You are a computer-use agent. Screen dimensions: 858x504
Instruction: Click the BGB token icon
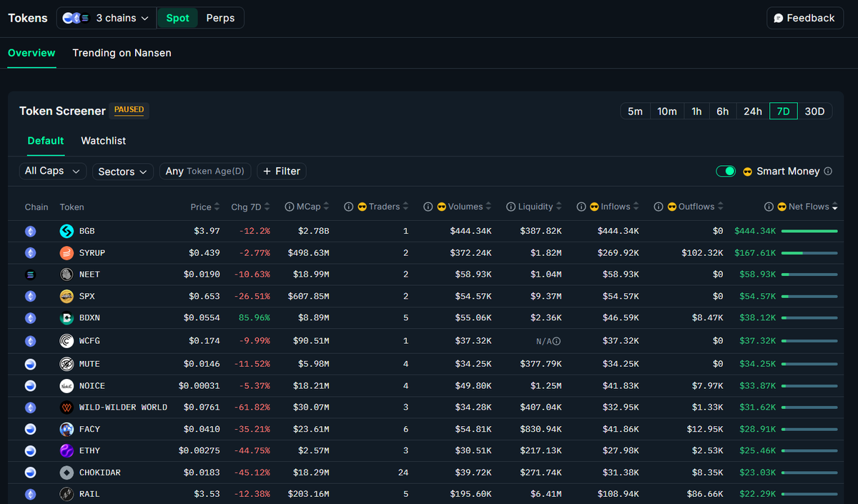coord(66,231)
